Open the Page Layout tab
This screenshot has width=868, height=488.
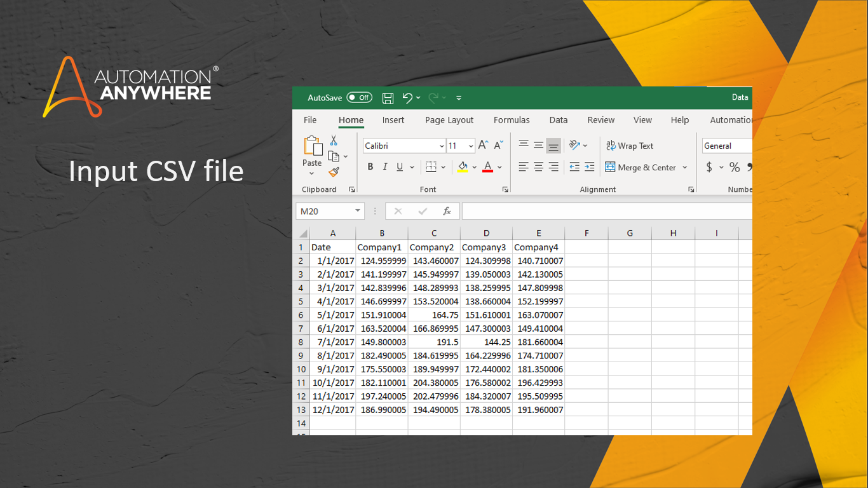[x=449, y=120]
